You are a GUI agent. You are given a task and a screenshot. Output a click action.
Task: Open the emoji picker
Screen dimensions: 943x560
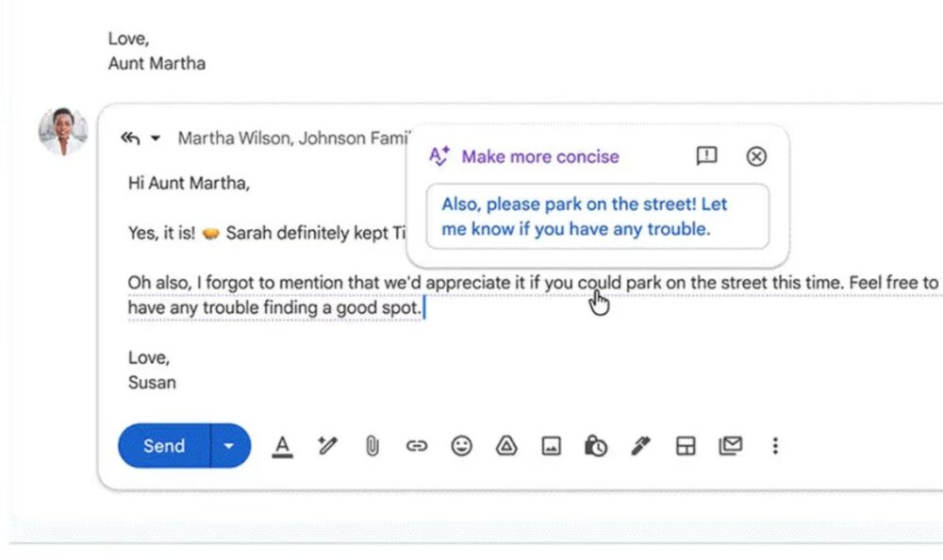coord(461,446)
